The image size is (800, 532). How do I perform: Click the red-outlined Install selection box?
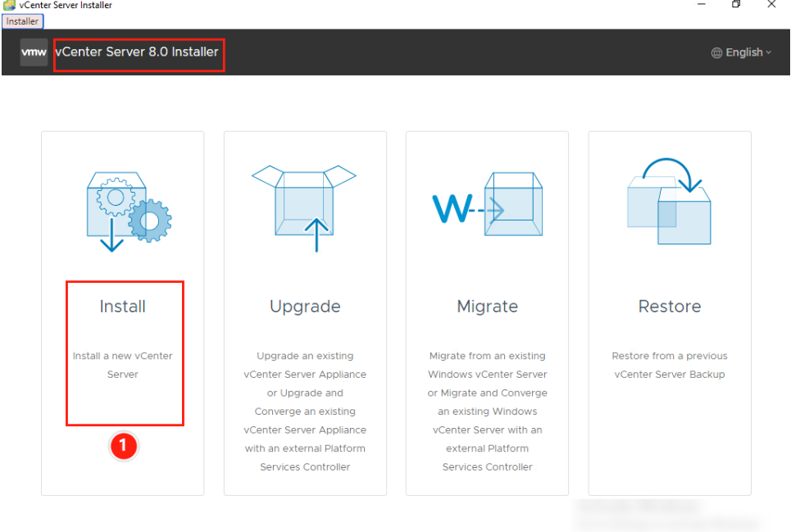[x=125, y=352]
